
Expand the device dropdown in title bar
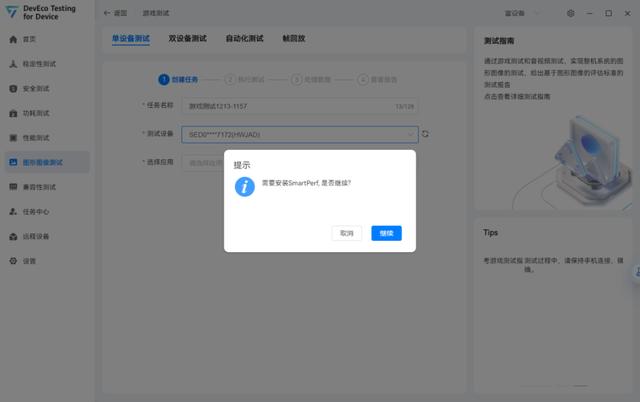click(x=522, y=13)
